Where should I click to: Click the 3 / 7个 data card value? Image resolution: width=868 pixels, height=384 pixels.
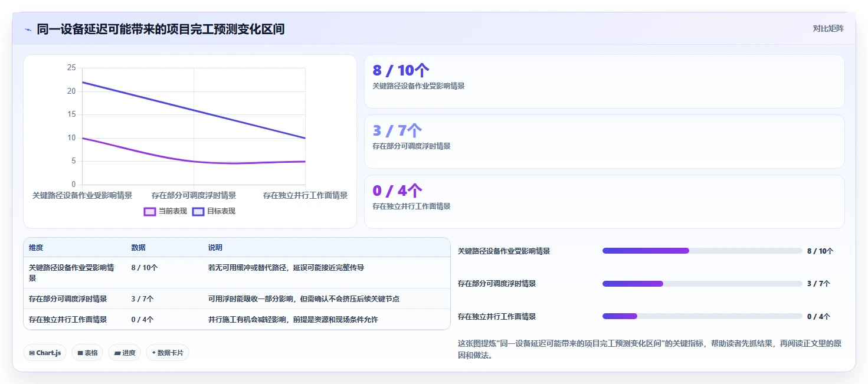click(x=397, y=131)
